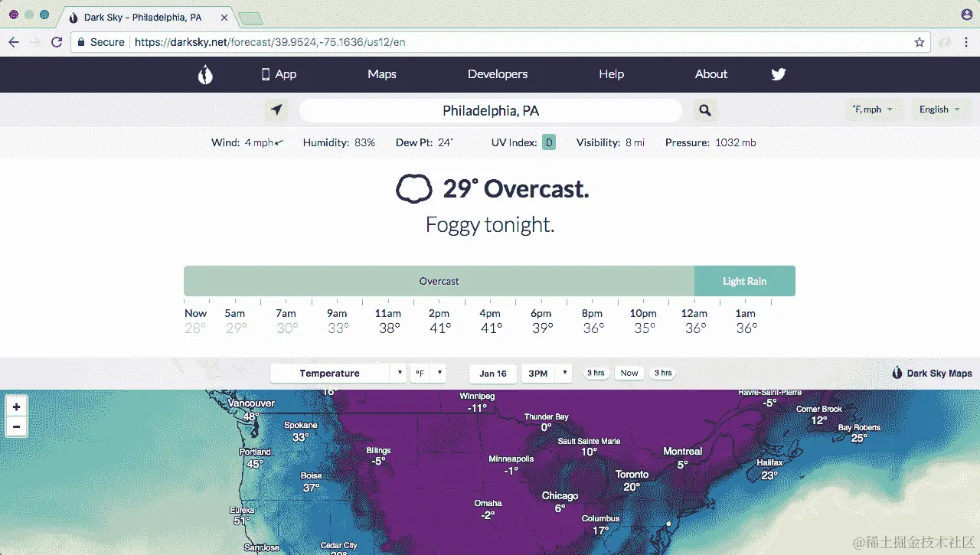Open the App page

tap(279, 74)
